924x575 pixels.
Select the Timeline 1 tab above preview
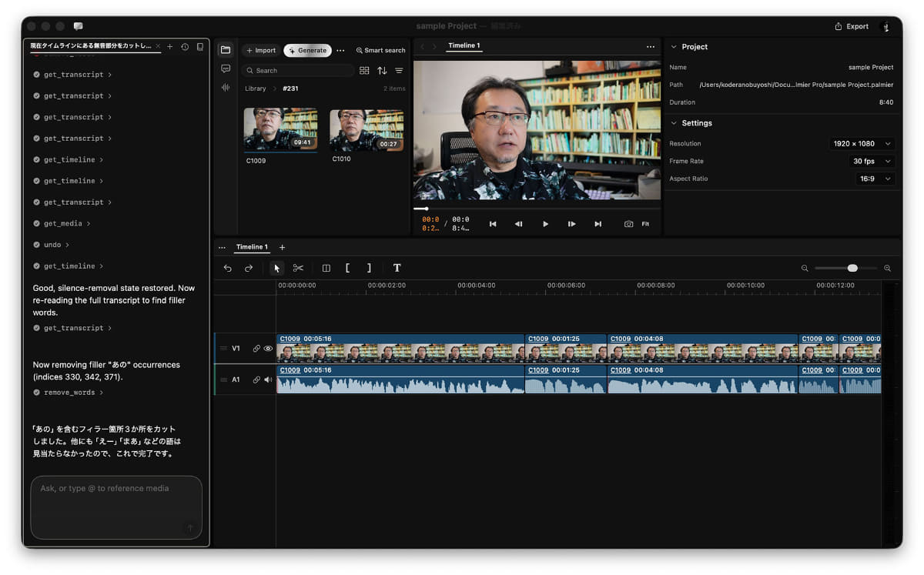464,46
